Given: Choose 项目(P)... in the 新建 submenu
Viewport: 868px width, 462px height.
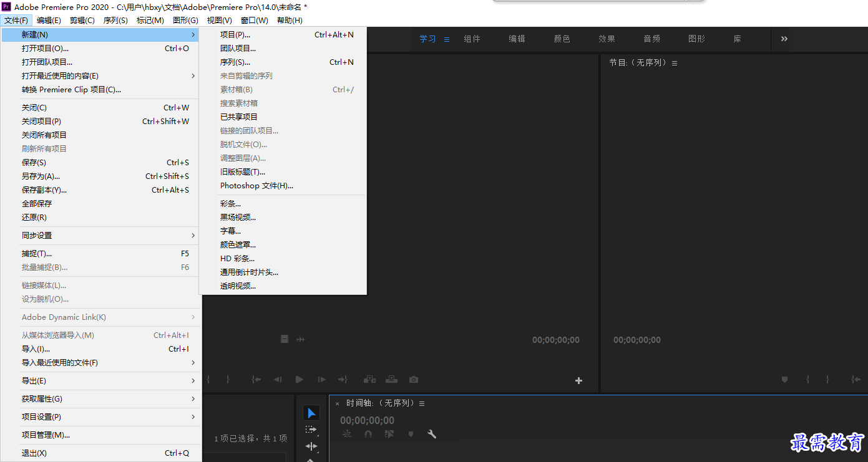Looking at the screenshot, I should pos(283,35).
